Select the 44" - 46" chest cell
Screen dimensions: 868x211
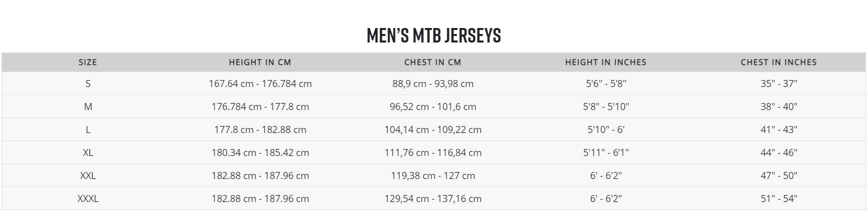[778, 152]
